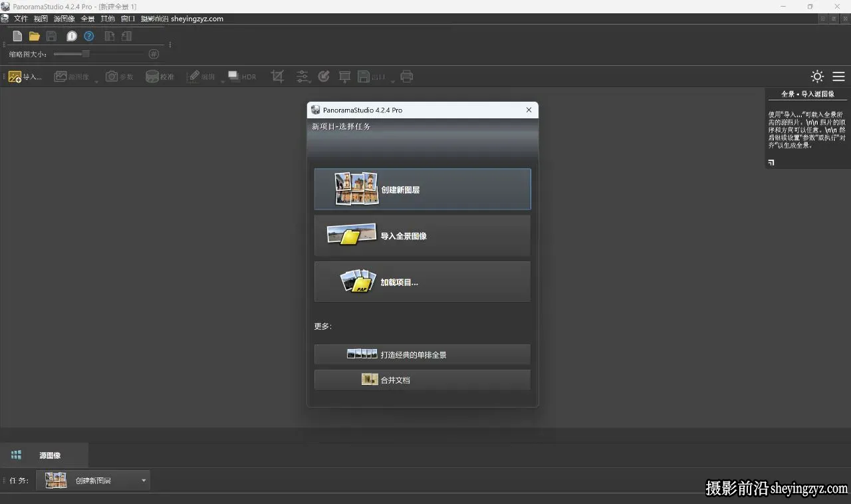Open a project with the yellow folder icon

(x=35, y=37)
